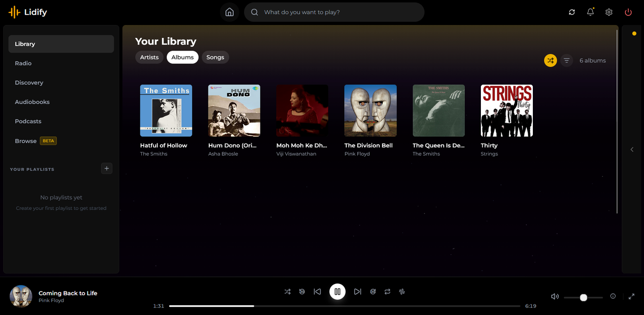Click the Lidify logo
Screen dimensions: 644x315
[x=27, y=12]
